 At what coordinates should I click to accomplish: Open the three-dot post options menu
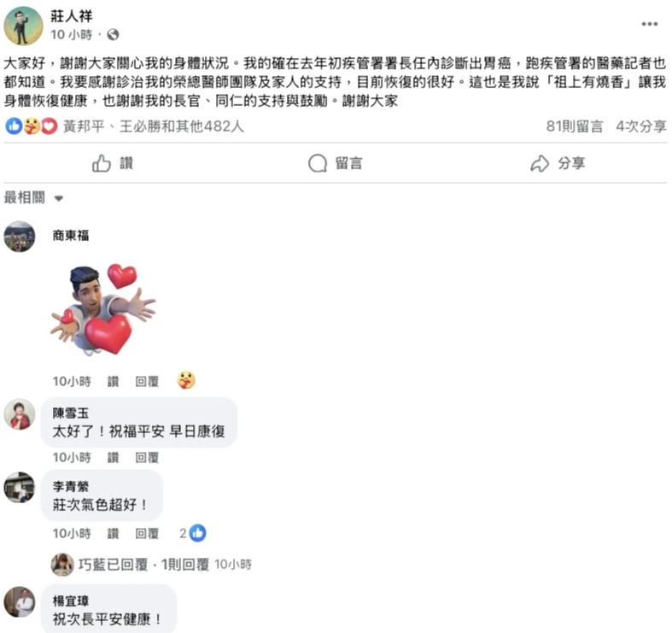649,24
